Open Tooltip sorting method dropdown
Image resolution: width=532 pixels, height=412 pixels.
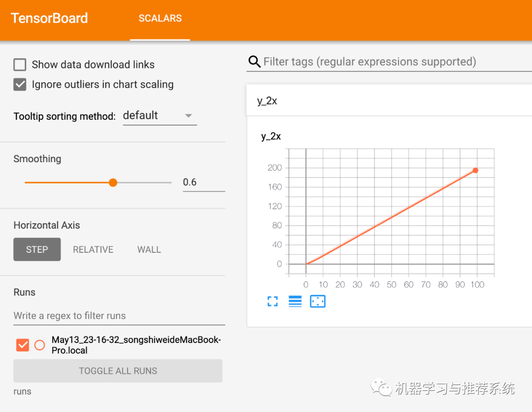click(160, 116)
